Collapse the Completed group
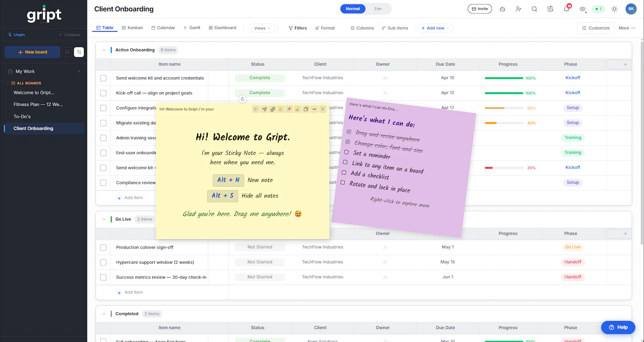Screen dimensions: 644x342 coord(104,314)
